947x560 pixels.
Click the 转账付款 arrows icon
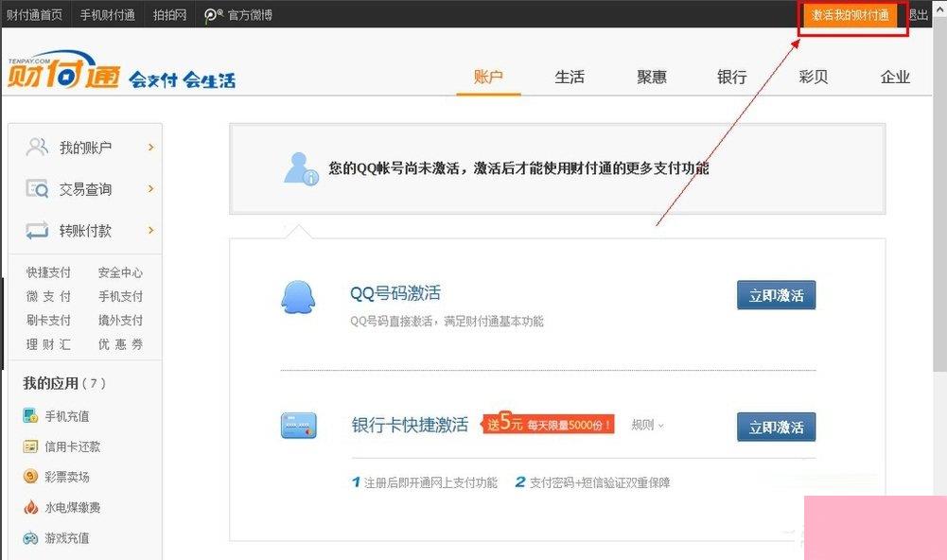tap(37, 230)
